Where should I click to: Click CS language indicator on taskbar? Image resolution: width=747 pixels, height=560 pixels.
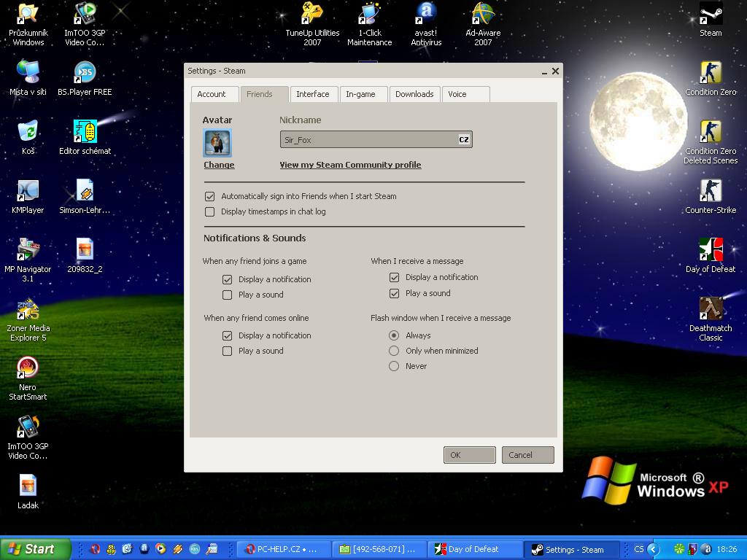(x=639, y=549)
